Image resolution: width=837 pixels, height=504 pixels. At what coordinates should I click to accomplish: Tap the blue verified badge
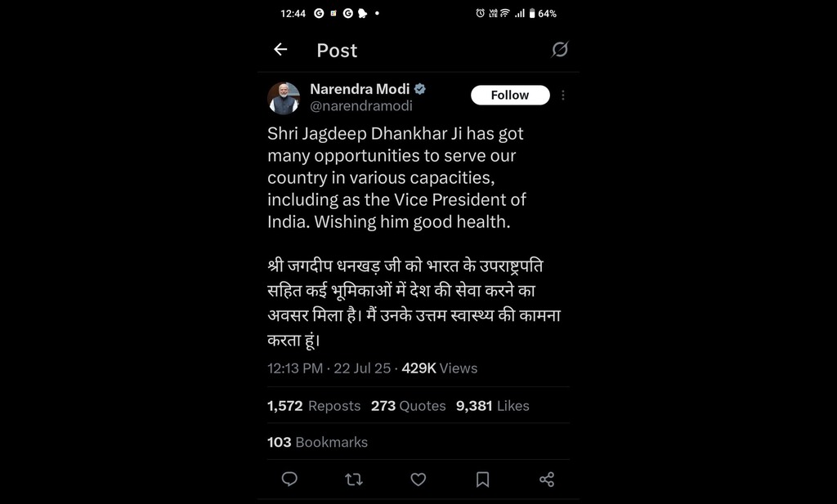click(x=420, y=89)
